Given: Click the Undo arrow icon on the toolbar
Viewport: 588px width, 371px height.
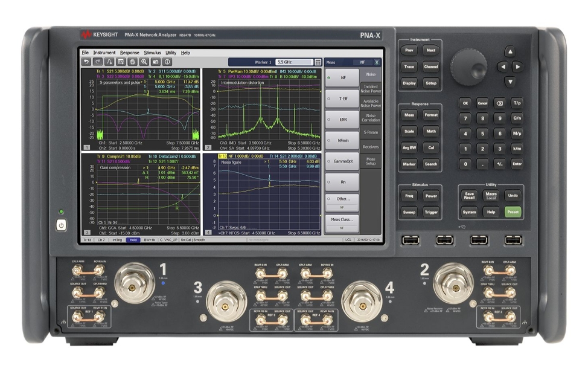Looking at the screenshot, I should pyautogui.click(x=86, y=62).
